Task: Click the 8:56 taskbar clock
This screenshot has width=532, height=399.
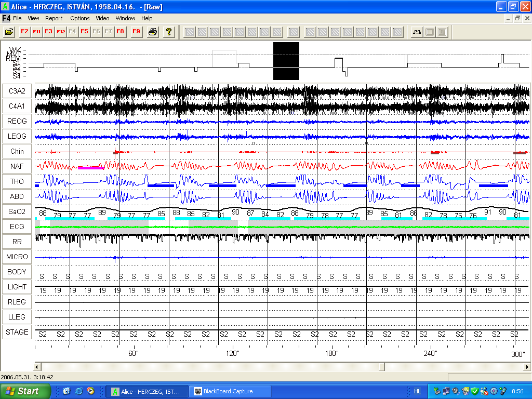Action: 517,391
